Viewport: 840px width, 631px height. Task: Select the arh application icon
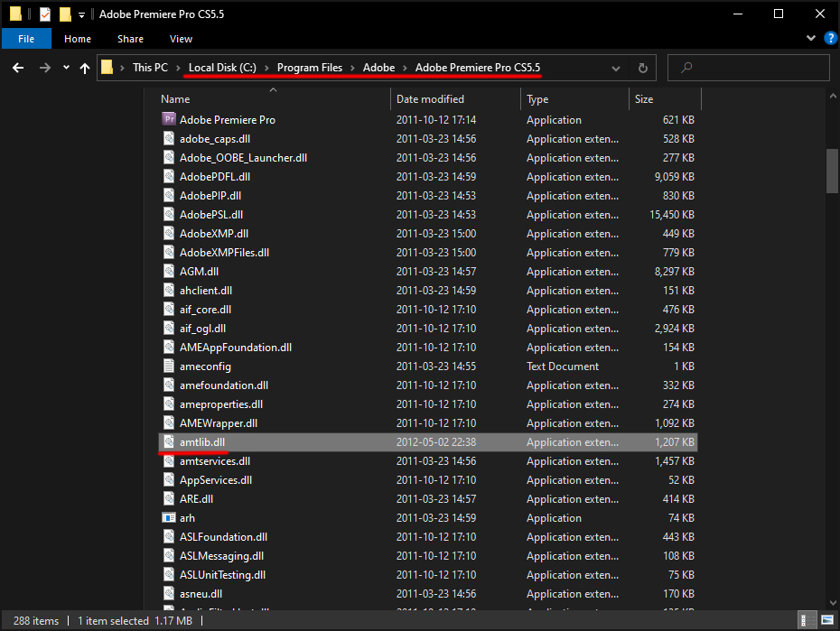click(169, 518)
